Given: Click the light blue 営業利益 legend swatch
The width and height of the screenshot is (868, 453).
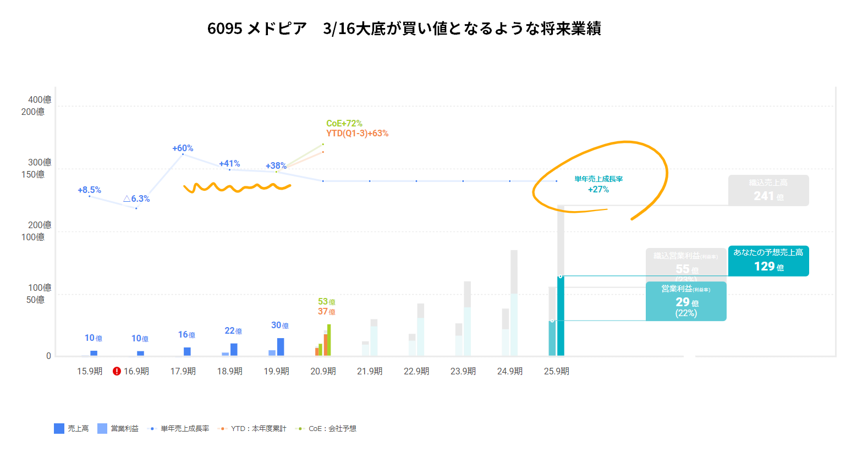Looking at the screenshot, I should coord(102,428).
